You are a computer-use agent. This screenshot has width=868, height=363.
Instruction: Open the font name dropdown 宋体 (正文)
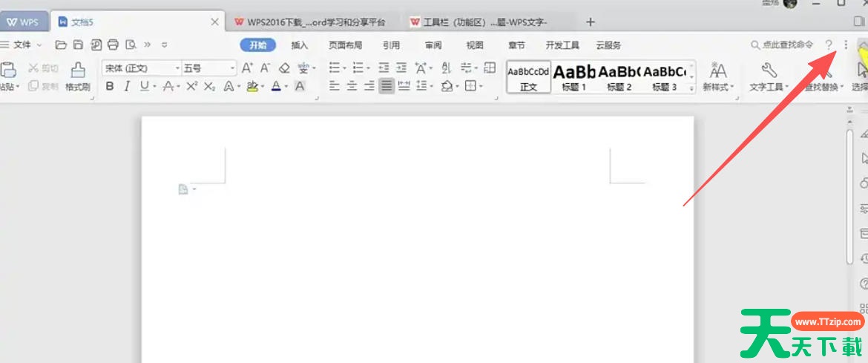pos(141,68)
